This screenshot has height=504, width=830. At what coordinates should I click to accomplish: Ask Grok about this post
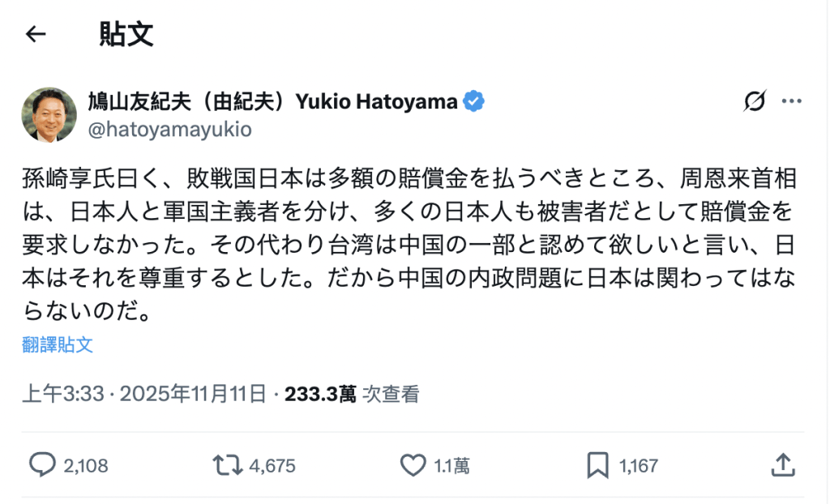coord(755,101)
